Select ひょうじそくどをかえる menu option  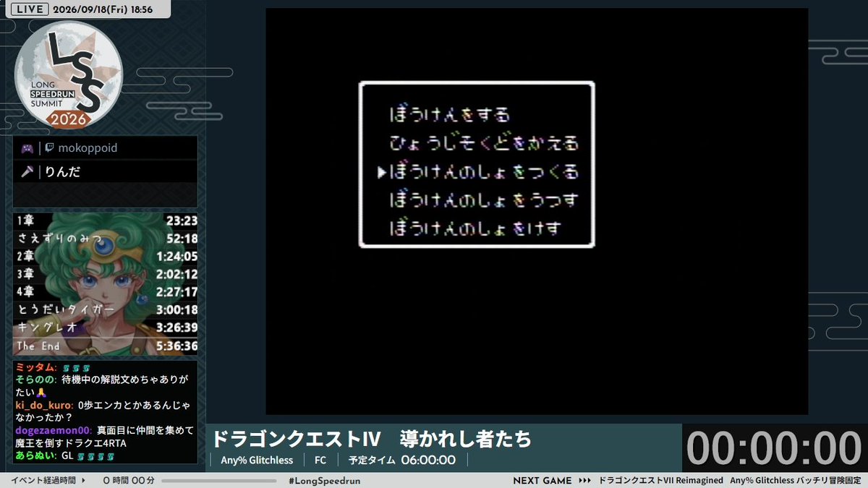[x=485, y=143]
